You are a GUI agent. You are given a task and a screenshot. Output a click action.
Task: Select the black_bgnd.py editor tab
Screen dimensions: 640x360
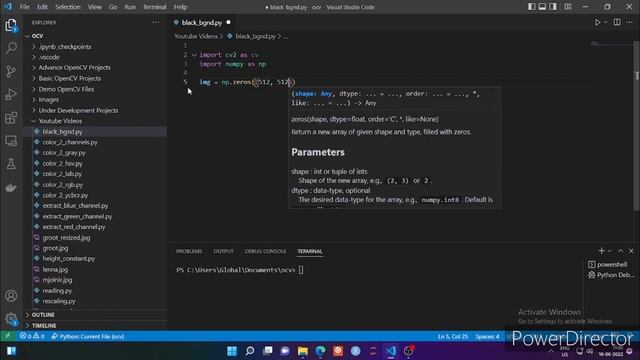click(x=202, y=22)
